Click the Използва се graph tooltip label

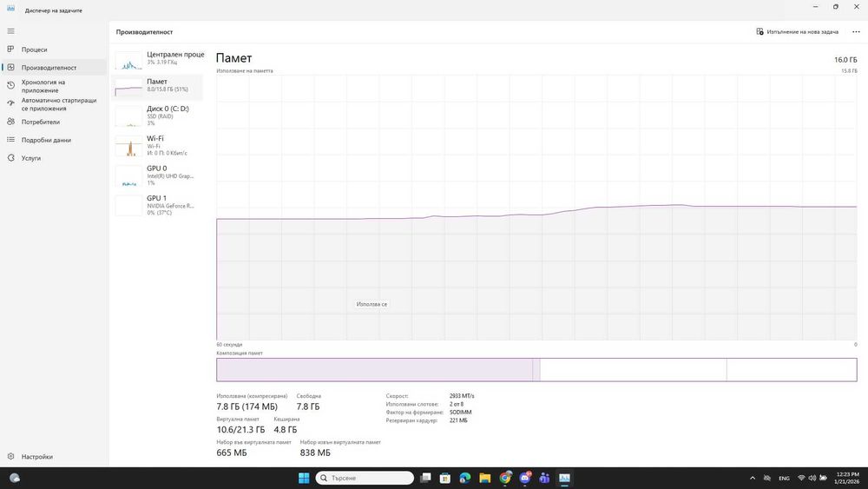(x=372, y=304)
